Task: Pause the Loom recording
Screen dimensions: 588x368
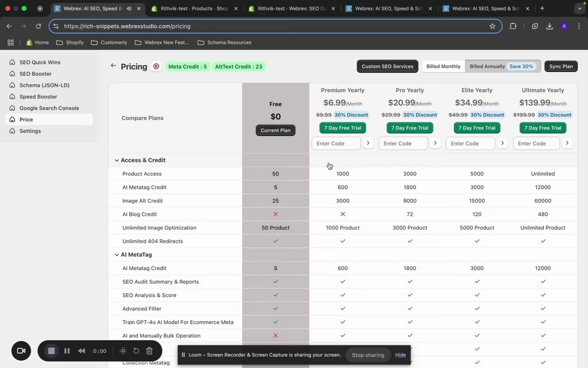Action: coord(67,351)
